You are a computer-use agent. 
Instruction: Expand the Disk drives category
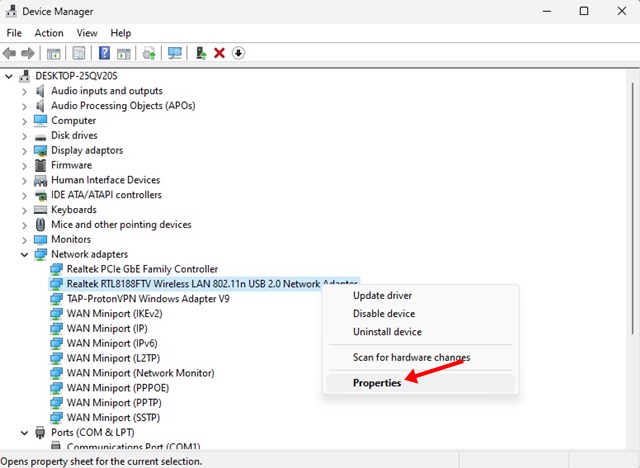click(24, 136)
